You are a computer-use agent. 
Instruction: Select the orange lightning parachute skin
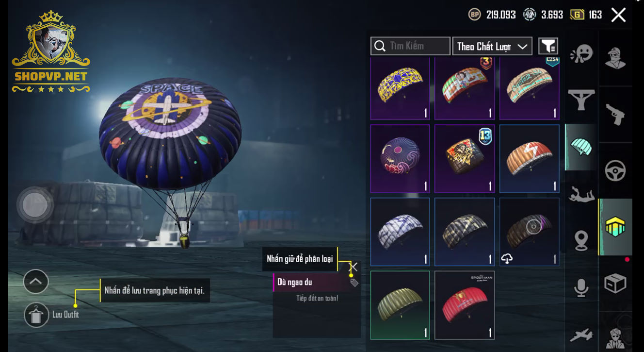[529, 159]
